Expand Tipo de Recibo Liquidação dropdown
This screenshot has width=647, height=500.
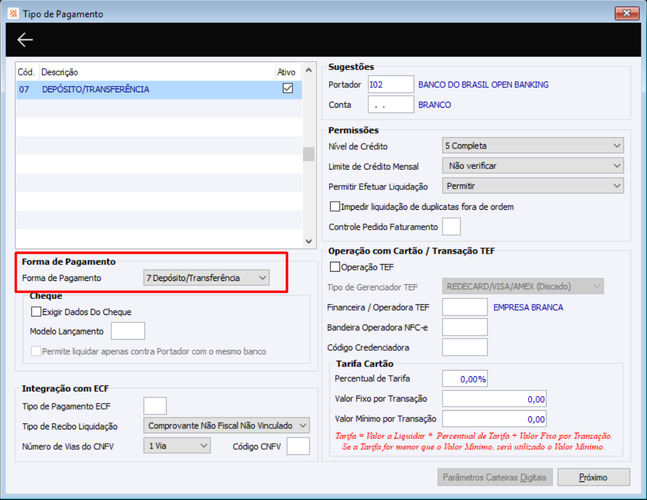pos(227,425)
